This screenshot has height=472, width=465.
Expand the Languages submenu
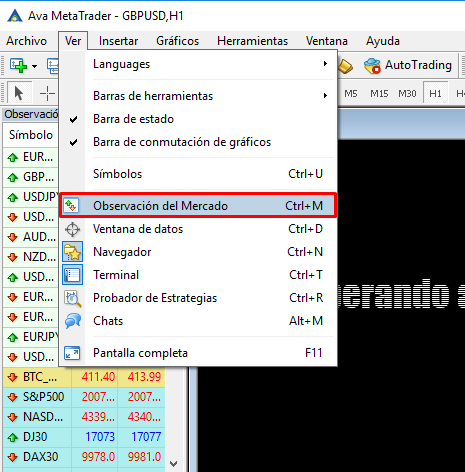198,64
